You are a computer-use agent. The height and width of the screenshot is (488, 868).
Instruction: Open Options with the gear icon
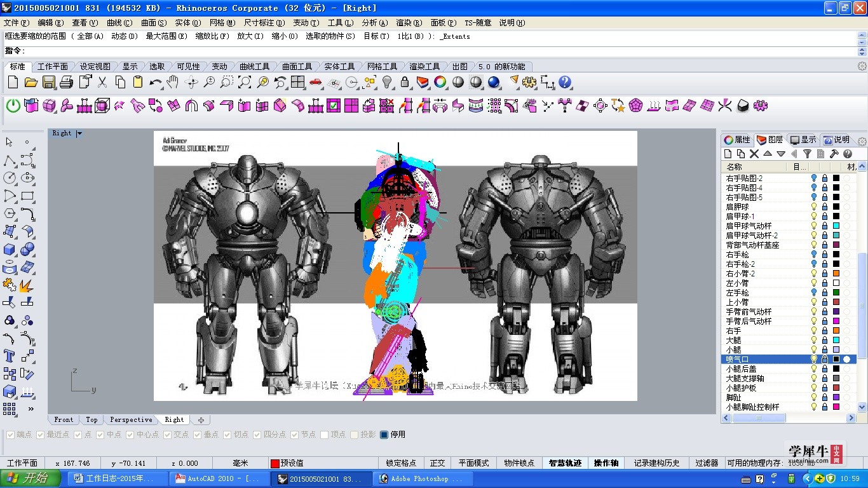coord(529,82)
